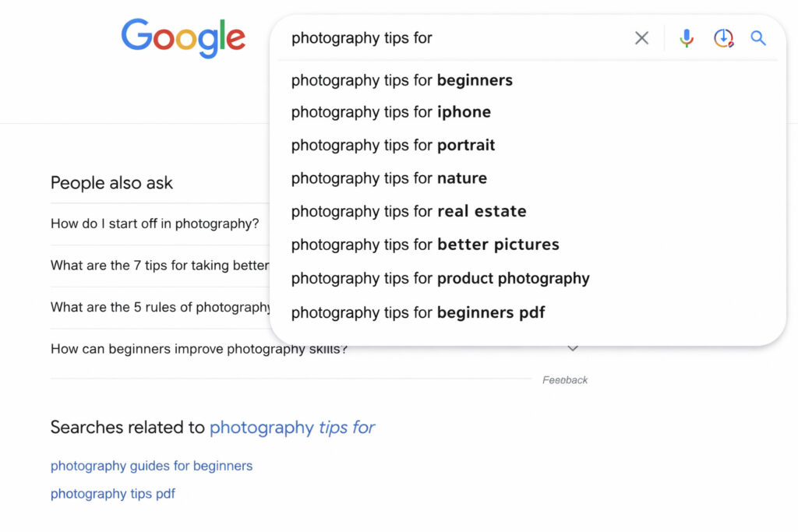Image resolution: width=798 pixels, height=532 pixels.
Task: Pick "photography tips for product photography" suggestion
Action: (440, 278)
